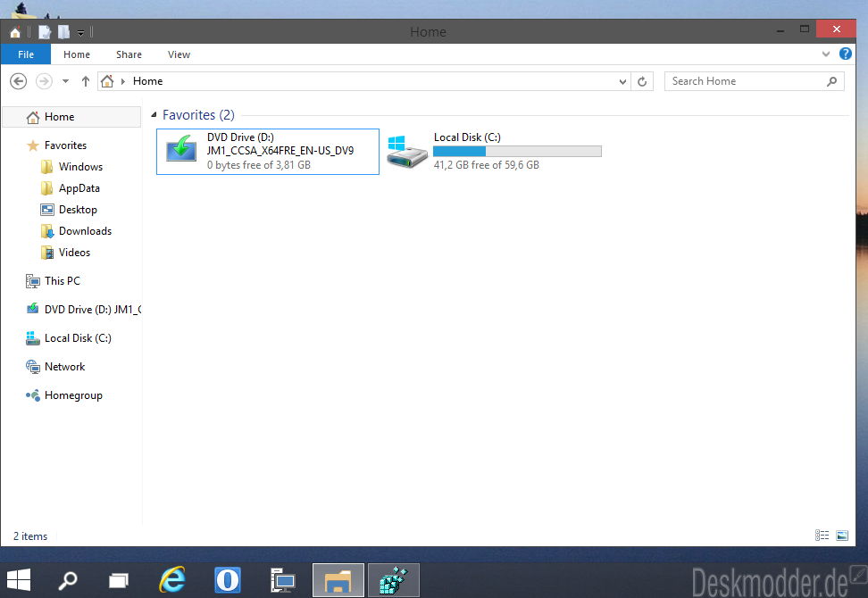
Task: Switch to the View ribbon tab
Action: tap(179, 54)
